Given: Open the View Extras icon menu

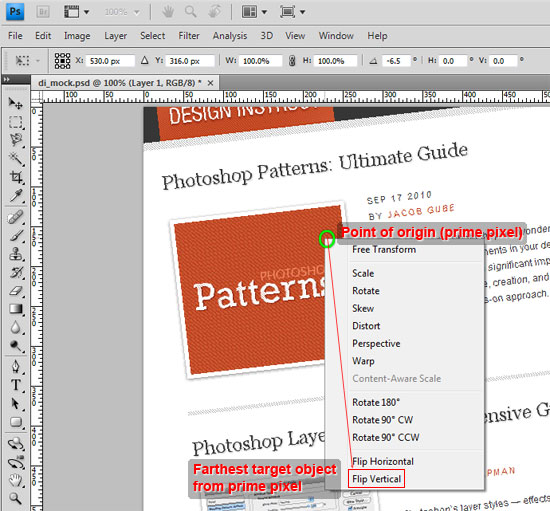Looking at the screenshot, I should pos(76,12).
